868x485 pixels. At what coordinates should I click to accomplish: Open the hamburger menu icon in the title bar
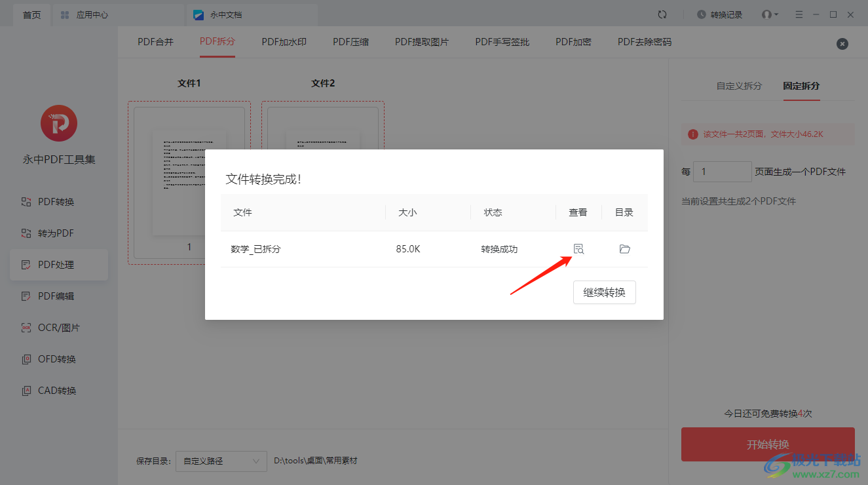tap(799, 14)
